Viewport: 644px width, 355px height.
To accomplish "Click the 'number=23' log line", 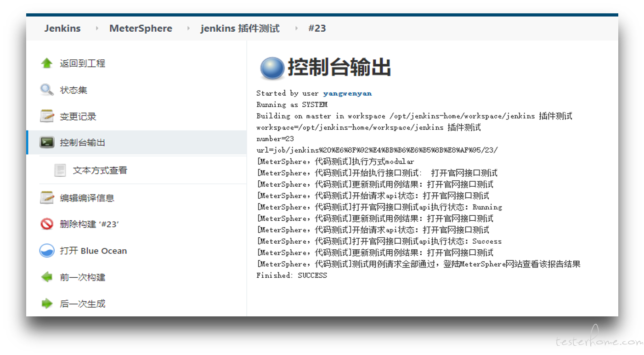I will tap(275, 139).
